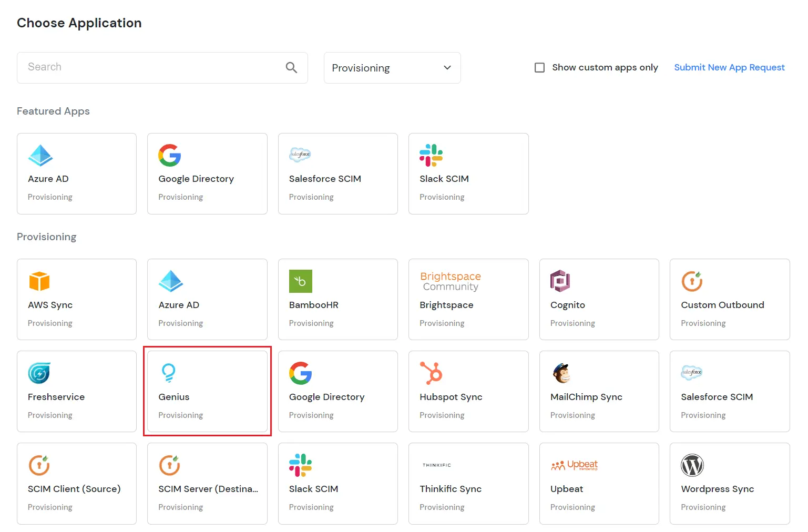This screenshot has height=532, width=808.
Task: Click the Wordpress Sync logo
Action: point(692,465)
